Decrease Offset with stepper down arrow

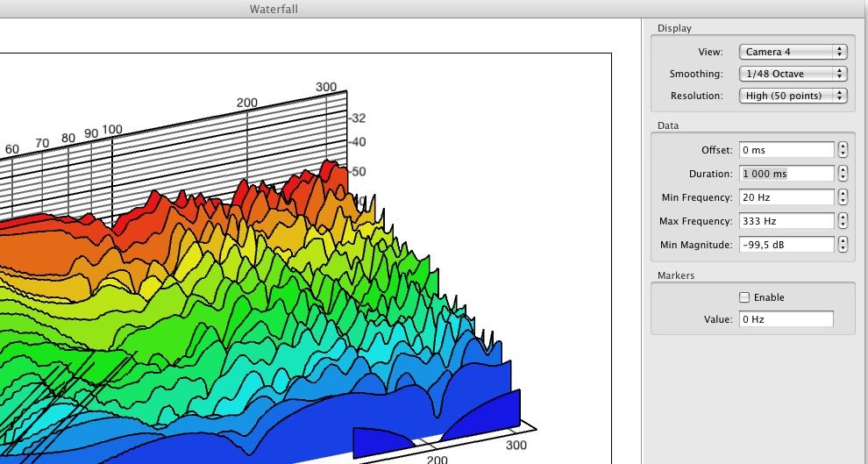click(843, 154)
